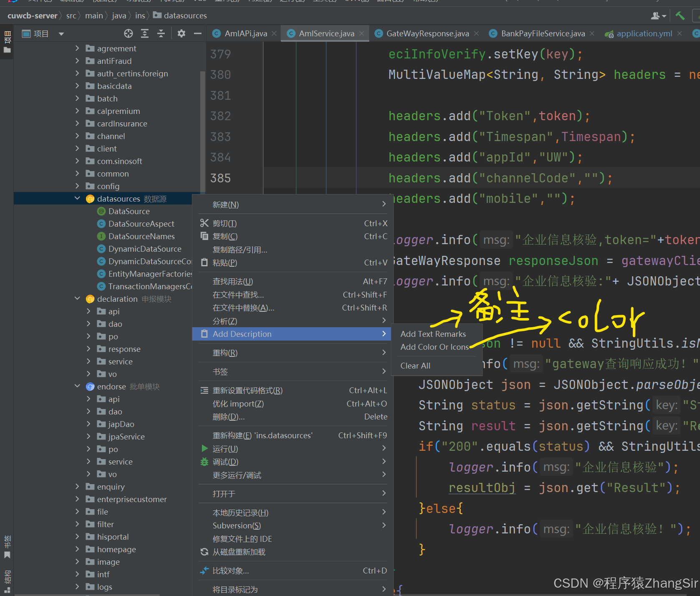Click the Copy icon in context menu
Screen dimensions: 700x596
click(204, 236)
